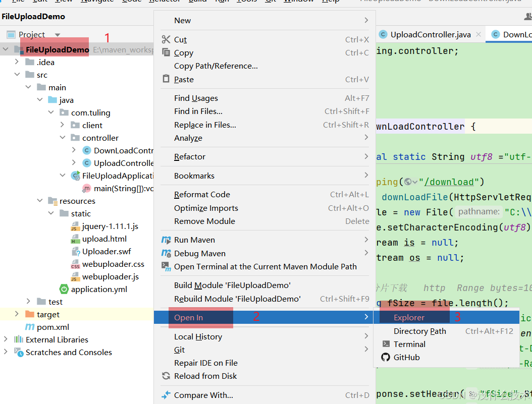Choose Reformat Code

264,195
